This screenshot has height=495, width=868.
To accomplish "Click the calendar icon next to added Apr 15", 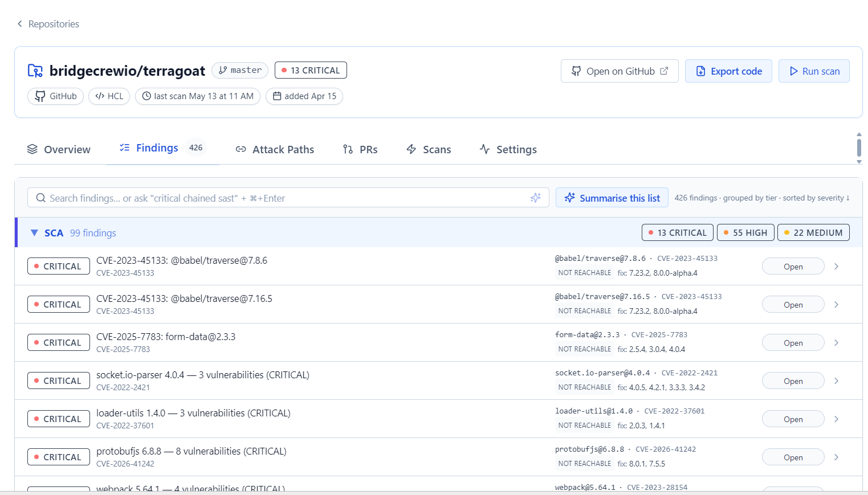I will 277,96.
